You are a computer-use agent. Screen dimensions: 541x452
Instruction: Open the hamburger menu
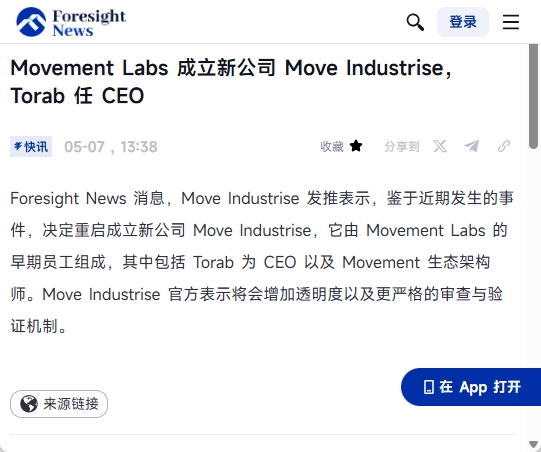(x=511, y=22)
